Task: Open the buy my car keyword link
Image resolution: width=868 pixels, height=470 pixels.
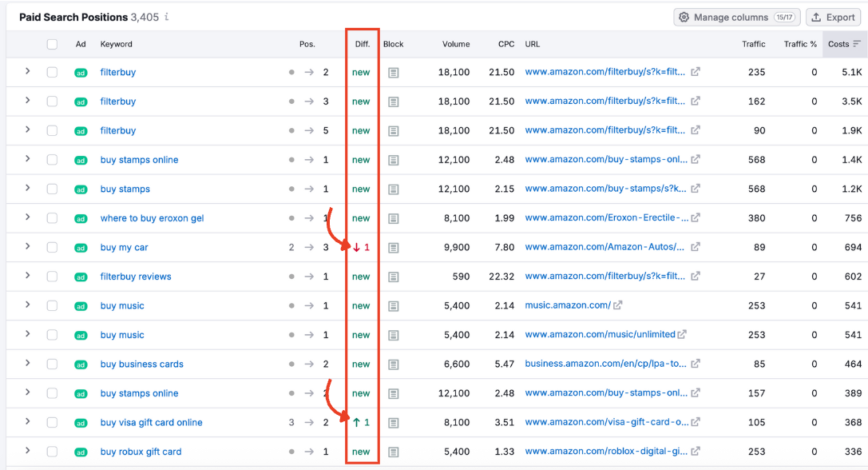Action: tap(124, 247)
